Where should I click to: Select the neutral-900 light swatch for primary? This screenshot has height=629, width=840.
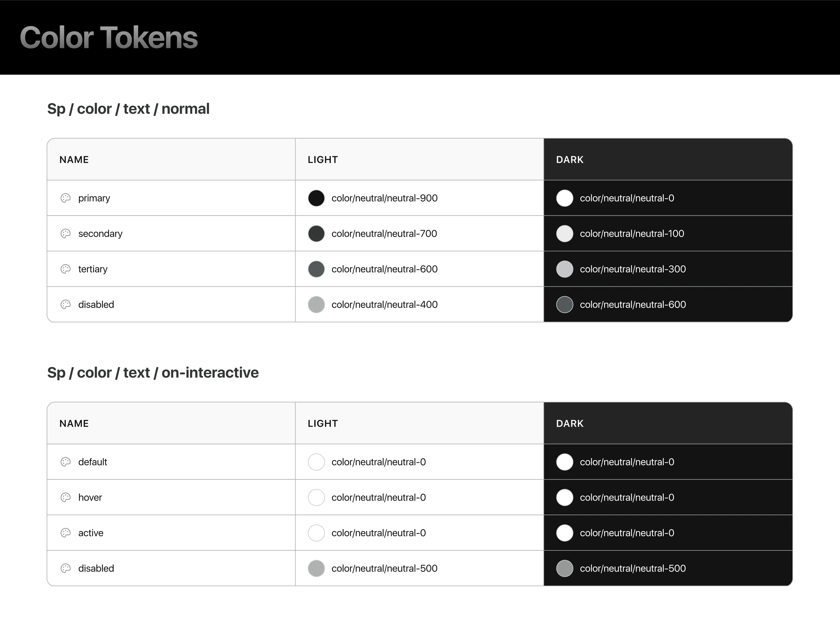[316, 198]
